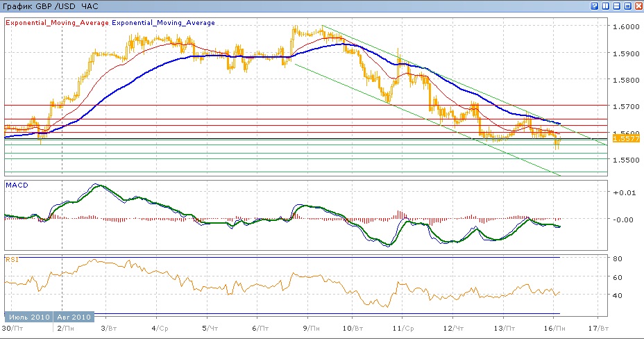Click the RSI indicator panel label

[x=11, y=259]
